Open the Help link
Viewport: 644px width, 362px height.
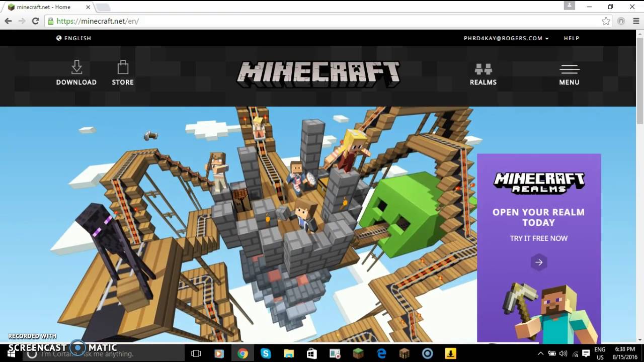coord(572,38)
